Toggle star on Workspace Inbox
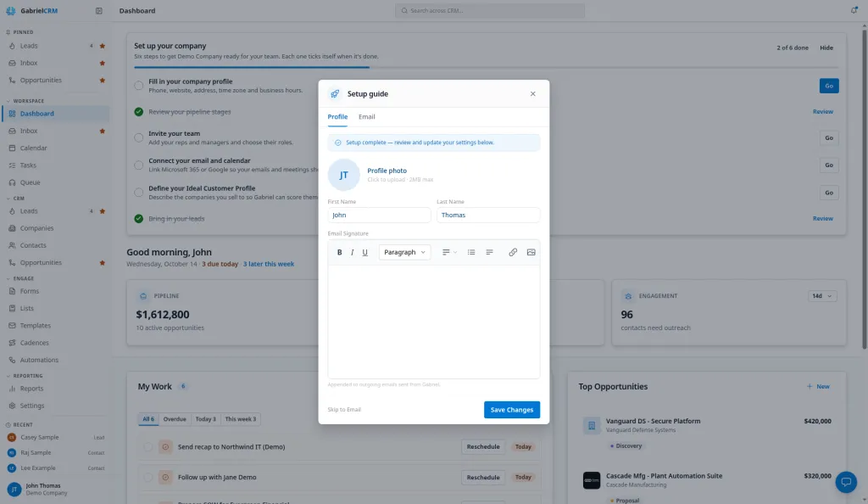Screen dimensions: 868x504 [x=102, y=132]
